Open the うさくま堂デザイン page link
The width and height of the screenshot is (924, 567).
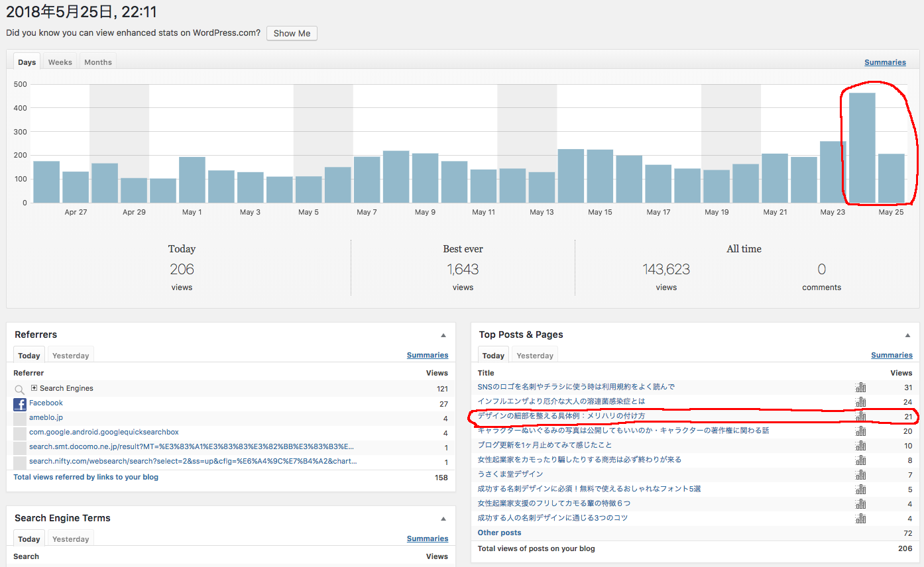[510, 474]
